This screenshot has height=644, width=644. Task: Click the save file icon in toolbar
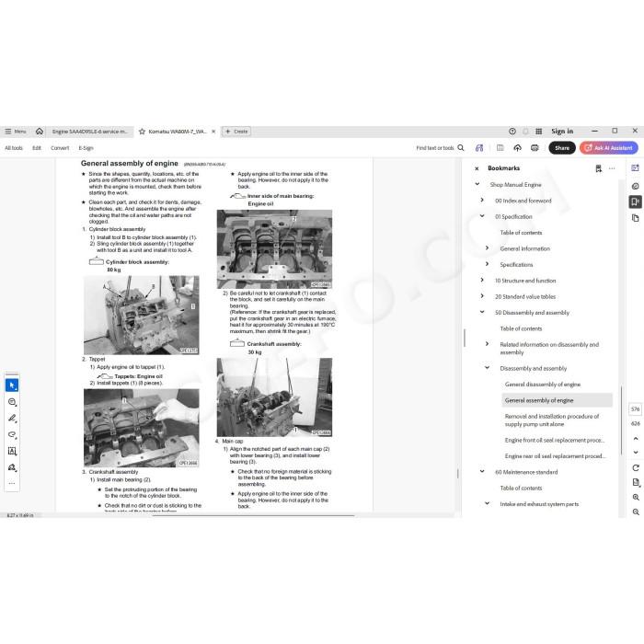[500, 148]
